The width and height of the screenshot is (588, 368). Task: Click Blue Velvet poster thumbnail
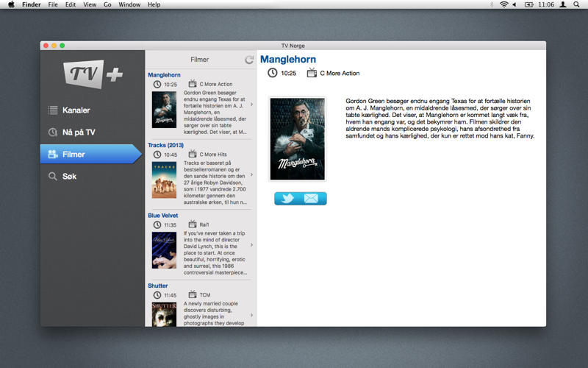pyautogui.click(x=164, y=250)
